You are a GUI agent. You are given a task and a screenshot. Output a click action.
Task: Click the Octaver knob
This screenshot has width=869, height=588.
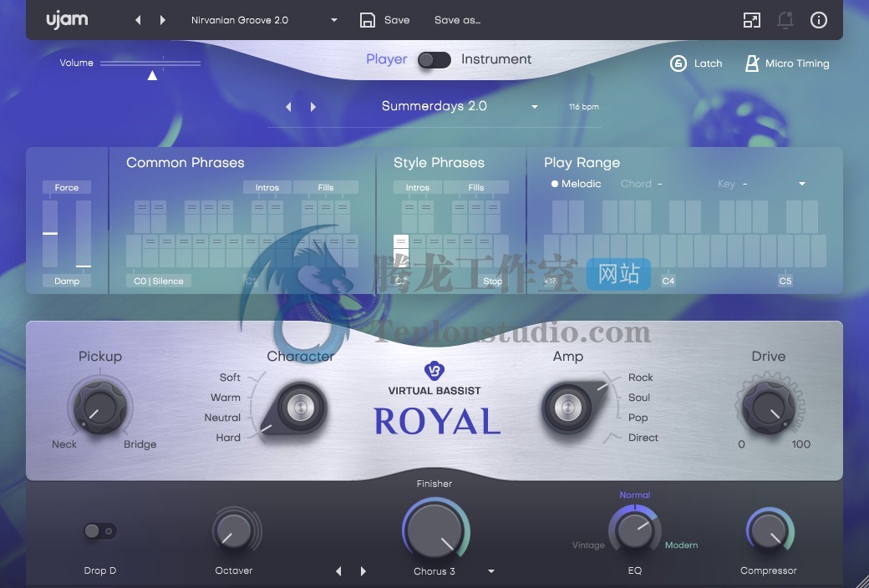pos(233,531)
